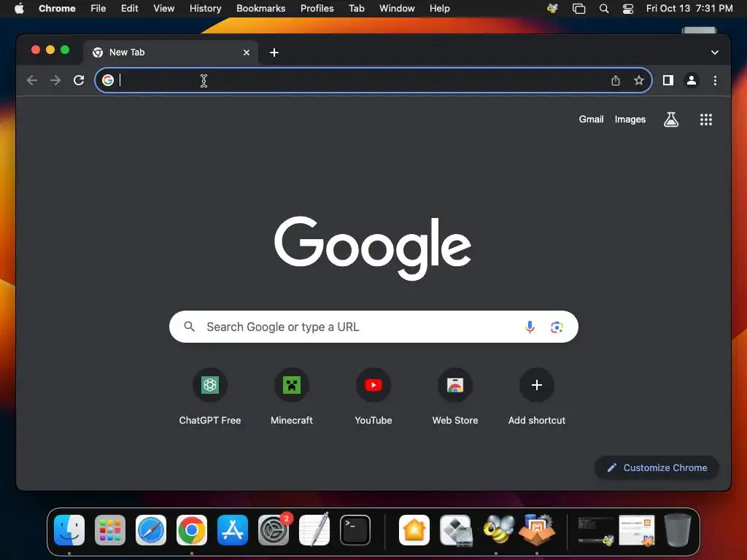Viewport: 747px width, 560px height.
Task: Click the screen mirroring menu bar icon
Action: (x=578, y=9)
